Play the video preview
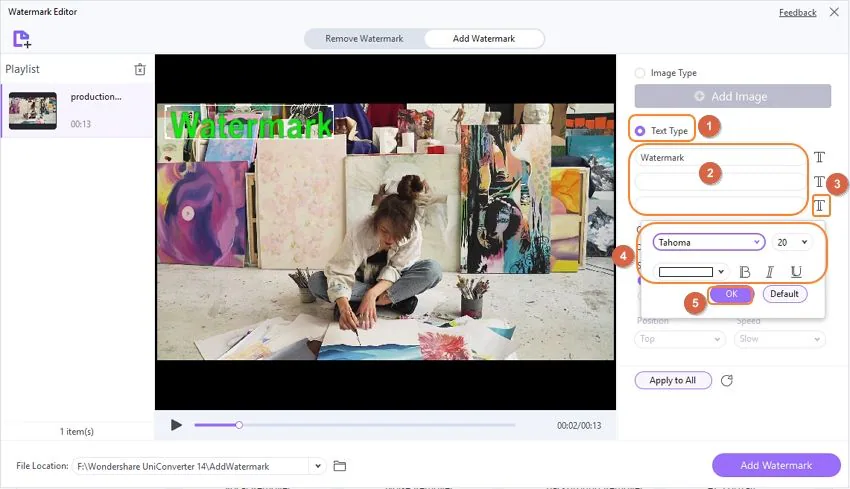 176,425
